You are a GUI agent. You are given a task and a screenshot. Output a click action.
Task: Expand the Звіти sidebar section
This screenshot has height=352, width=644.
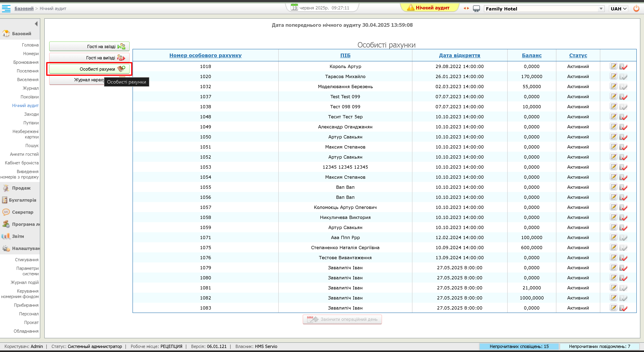pos(18,236)
